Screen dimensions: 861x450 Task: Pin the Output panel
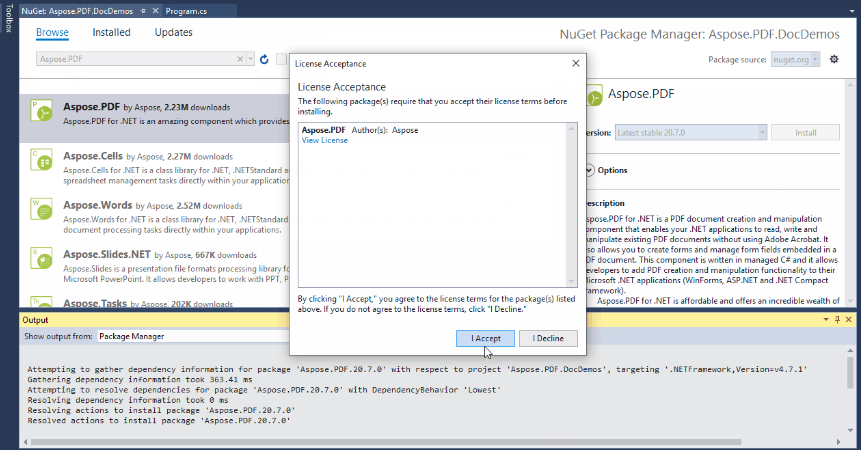pyautogui.click(x=837, y=320)
